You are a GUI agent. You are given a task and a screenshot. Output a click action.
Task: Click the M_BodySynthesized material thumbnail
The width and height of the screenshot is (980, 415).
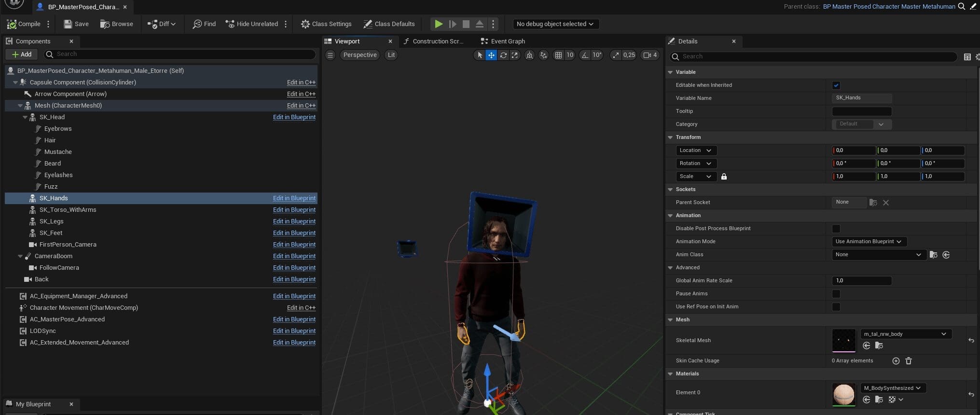(843, 394)
